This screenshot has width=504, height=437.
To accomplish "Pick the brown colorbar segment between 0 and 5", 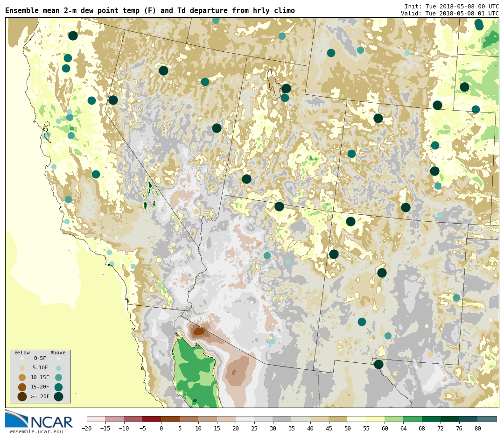I will [170, 419].
